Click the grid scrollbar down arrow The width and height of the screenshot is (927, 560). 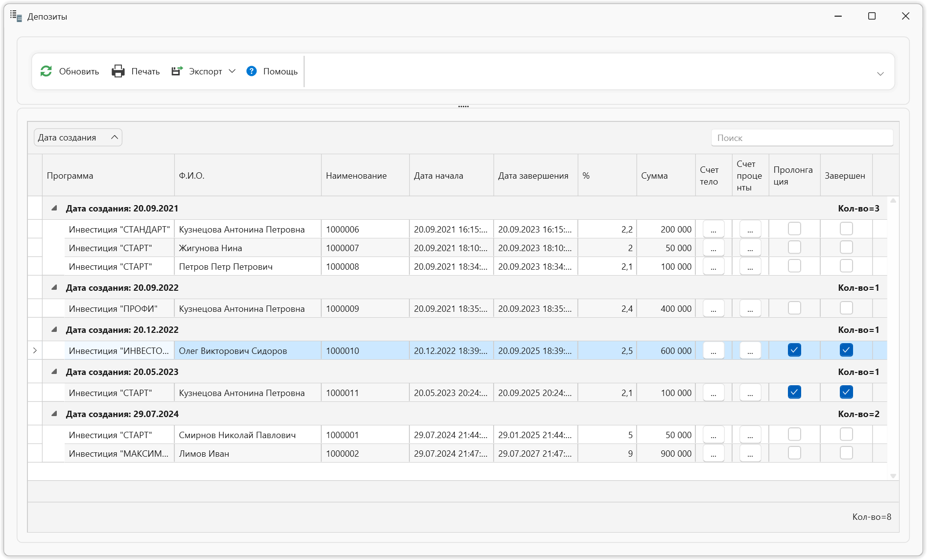[893, 476]
